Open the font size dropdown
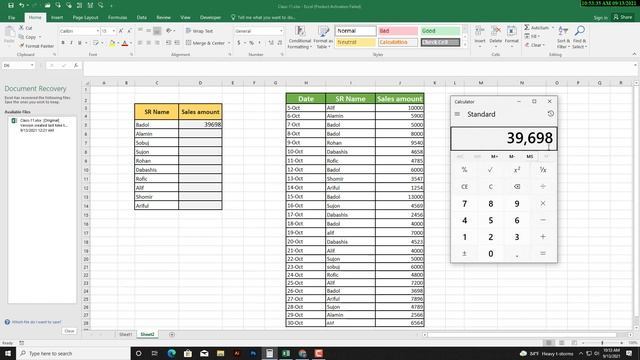The image size is (640, 360). pyautogui.click(x=113, y=31)
